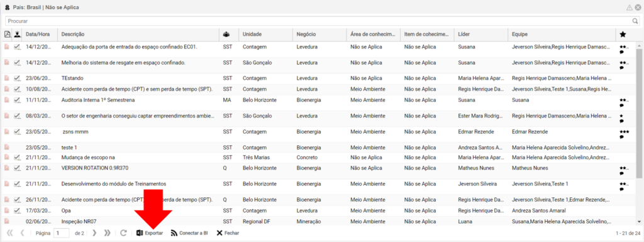The width and height of the screenshot is (644, 242).
Task: Open PDF icon for the Opa row
Action: tap(7, 211)
